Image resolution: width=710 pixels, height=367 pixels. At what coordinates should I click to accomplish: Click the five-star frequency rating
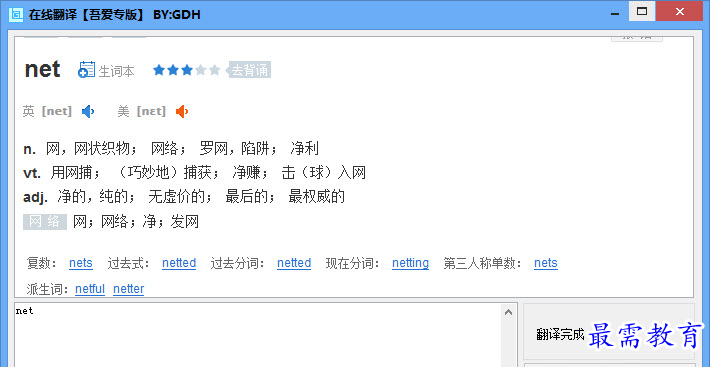(187, 70)
